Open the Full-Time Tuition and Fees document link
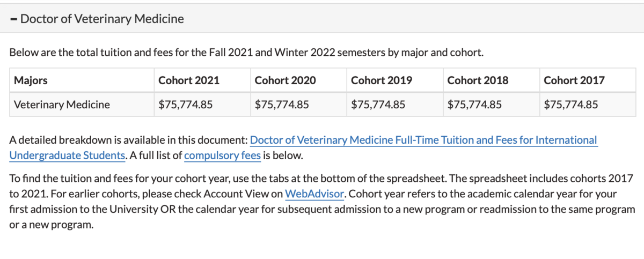 [x=423, y=140]
